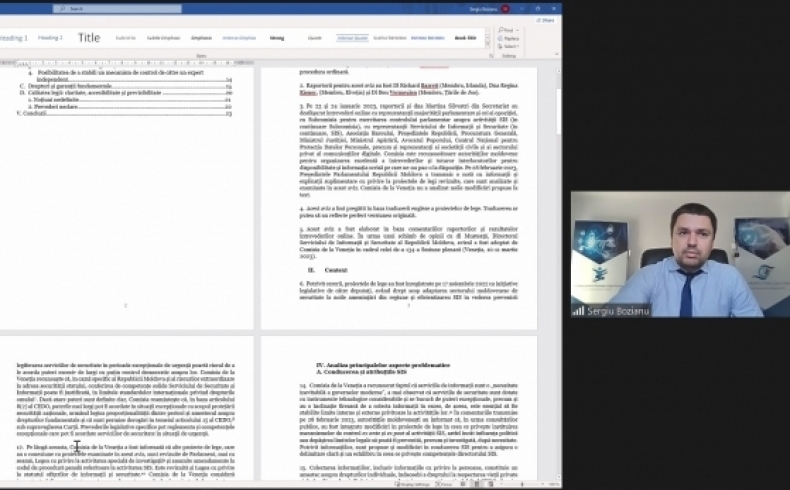Apply the Intense Emphasis style
Image resolution: width=790 pixels, height=490 pixels.
(x=239, y=38)
